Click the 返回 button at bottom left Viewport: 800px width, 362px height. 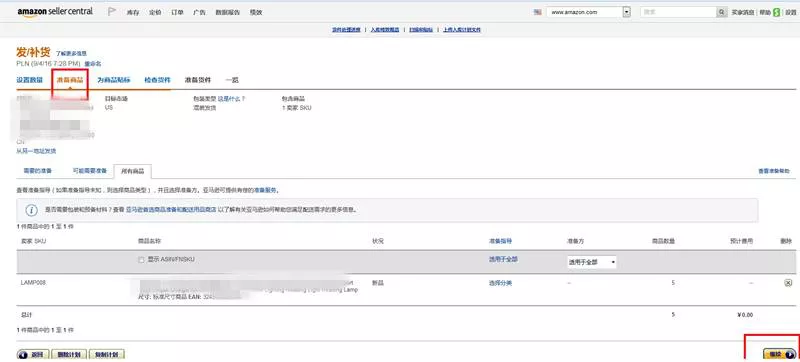coord(33,354)
